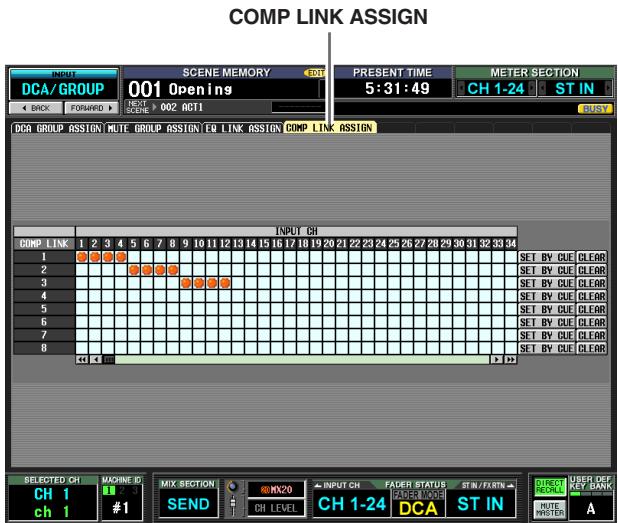Unassign channel 5 from comp link 2
The height and width of the screenshot is (523, 618).
134,270
